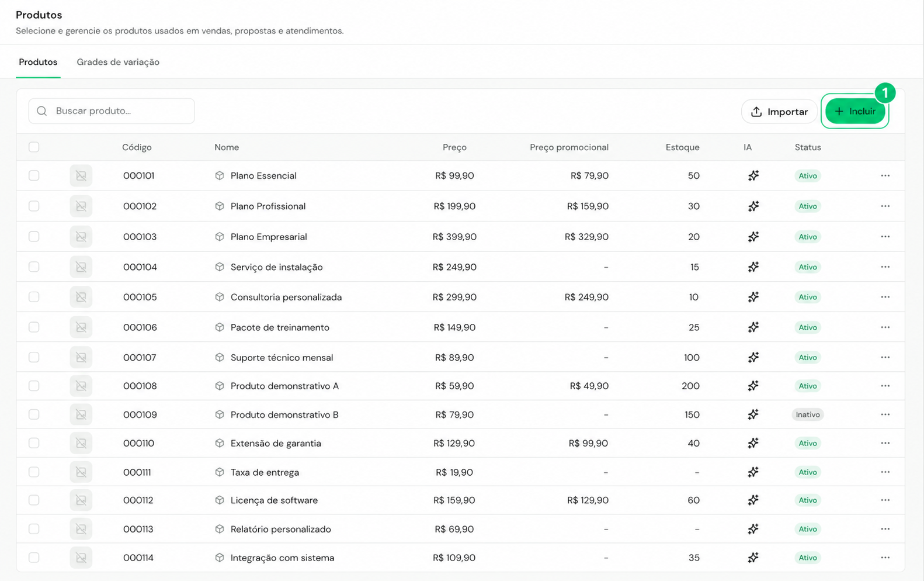The height and width of the screenshot is (581, 924).
Task: Mark the checkbox for Produto demonstrativo B
Action: pyautogui.click(x=34, y=414)
